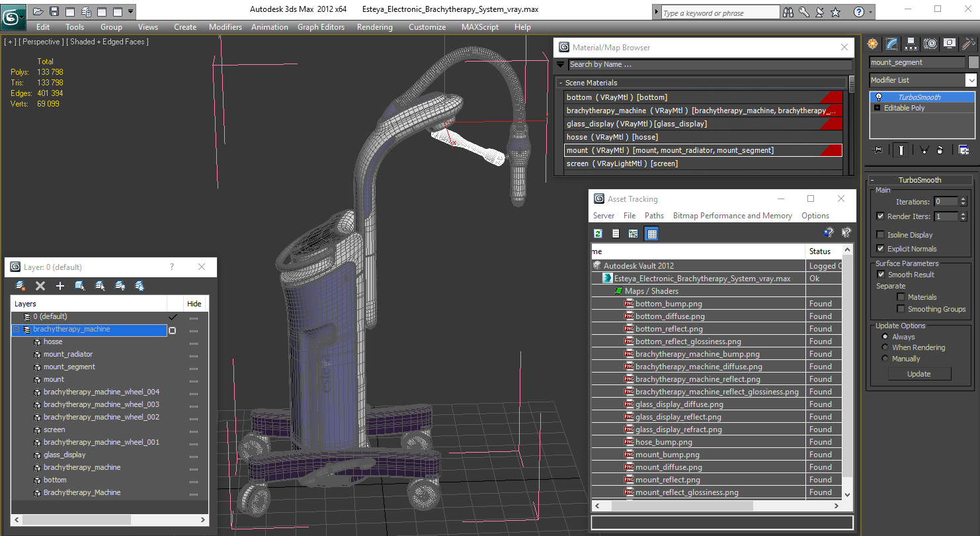Viewport: 980px width, 536px height.
Task: Check Separate by Materials checkbox
Action: (901, 297)
